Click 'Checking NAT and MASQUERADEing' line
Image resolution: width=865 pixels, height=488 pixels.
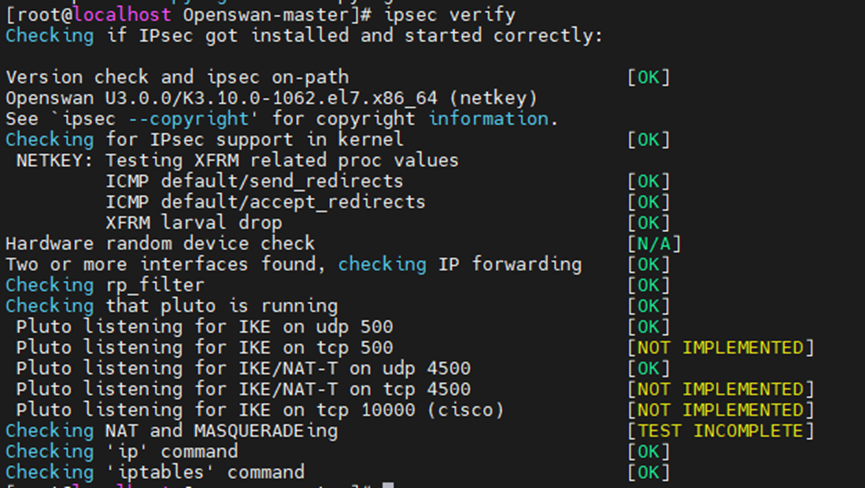tap(172, 431)
